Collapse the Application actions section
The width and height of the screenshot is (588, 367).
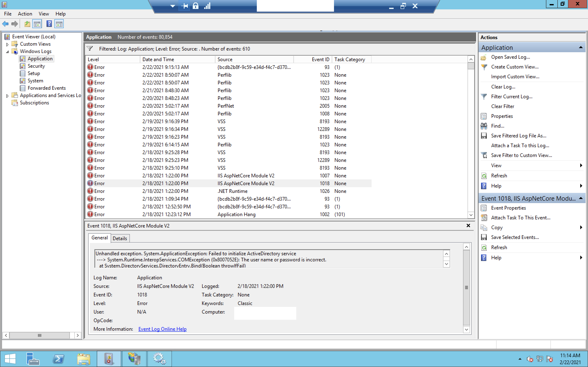581,47
